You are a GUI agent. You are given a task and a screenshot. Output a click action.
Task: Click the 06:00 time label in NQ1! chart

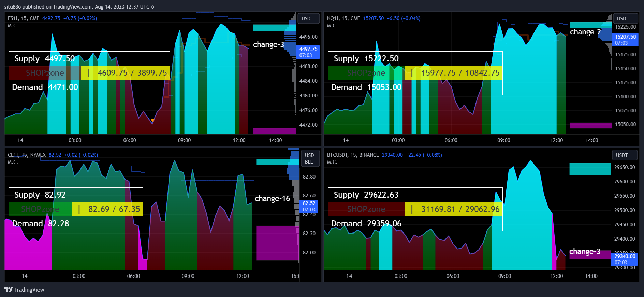click(451, 140)
